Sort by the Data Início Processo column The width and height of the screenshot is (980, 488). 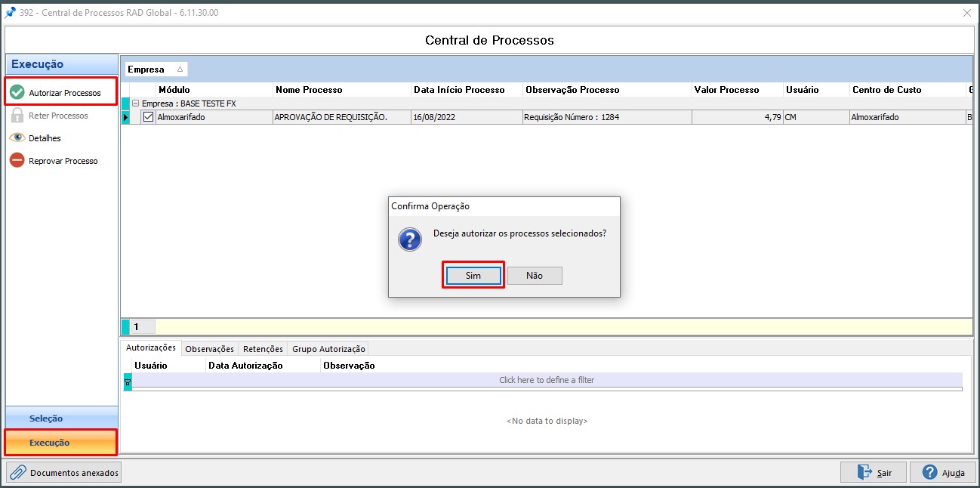point(466,89)
